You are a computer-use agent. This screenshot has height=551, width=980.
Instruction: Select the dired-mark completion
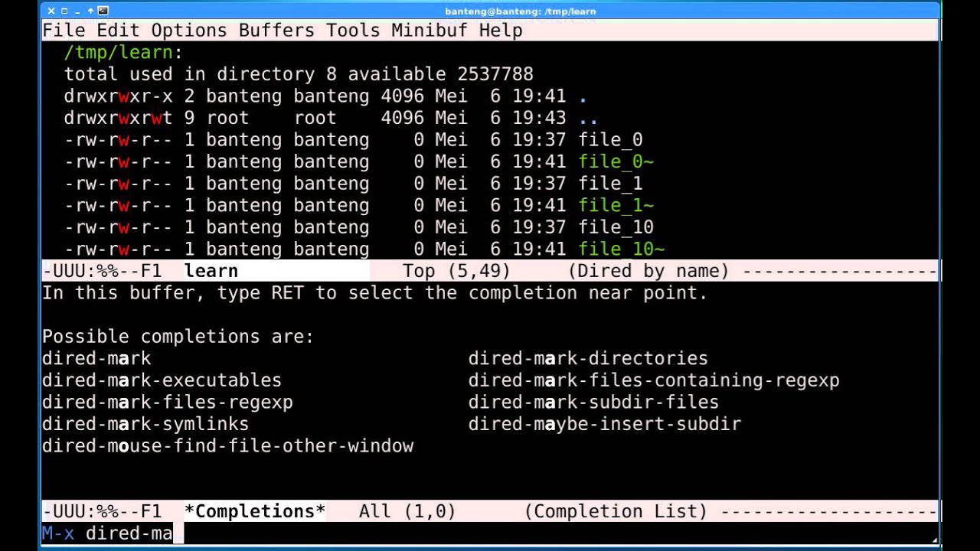(x=96, y=358)
